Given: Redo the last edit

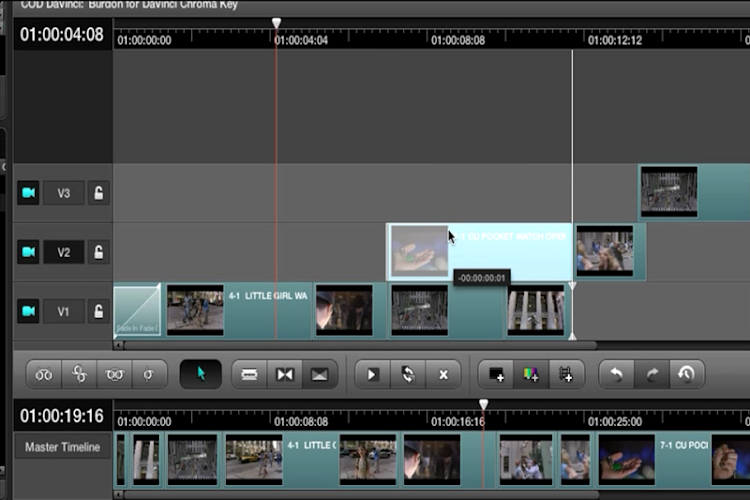Looking at the screenshot, I should (x=652, y=374).
